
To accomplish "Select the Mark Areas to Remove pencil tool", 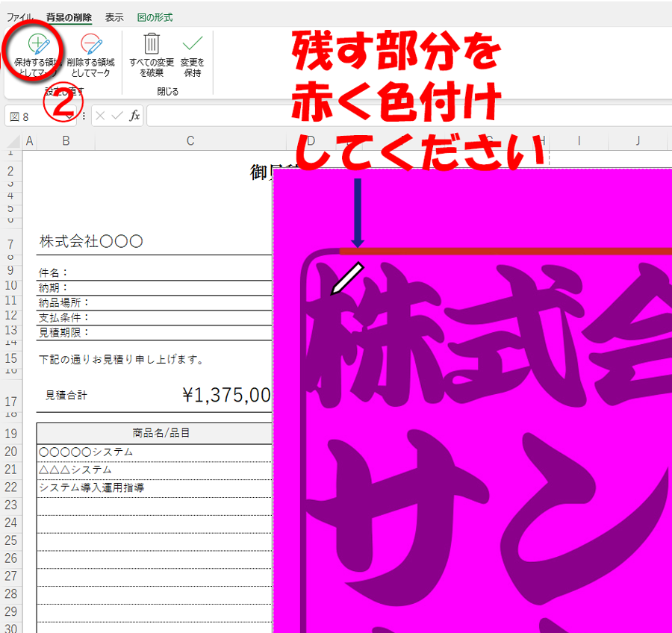I will (x=90, y=56).
